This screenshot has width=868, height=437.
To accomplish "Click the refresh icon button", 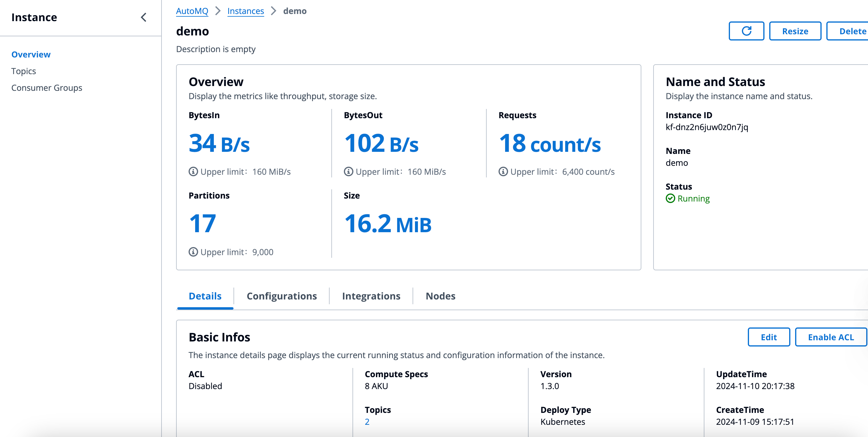I will pyautogui.click(x=746, y=31).
